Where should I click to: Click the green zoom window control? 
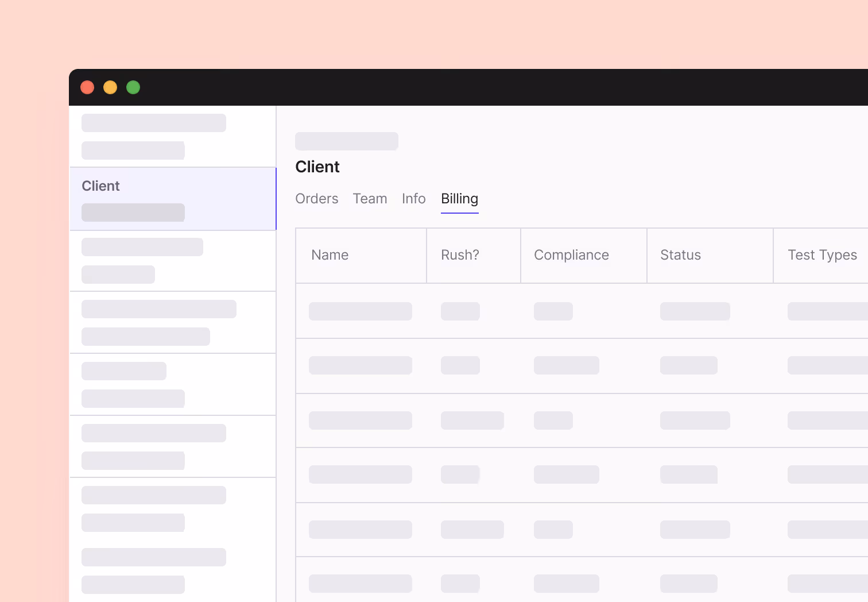click(133, 87)
